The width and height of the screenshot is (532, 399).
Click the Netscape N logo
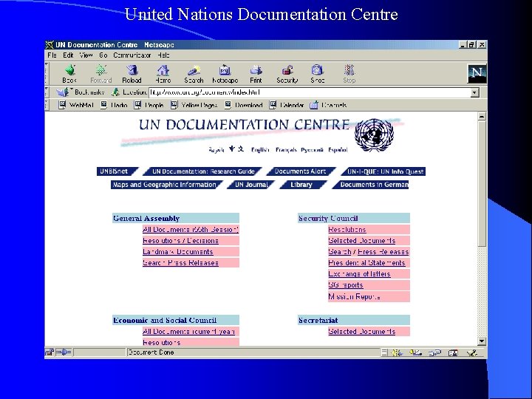pyautogui.click(x=477, y=73)
